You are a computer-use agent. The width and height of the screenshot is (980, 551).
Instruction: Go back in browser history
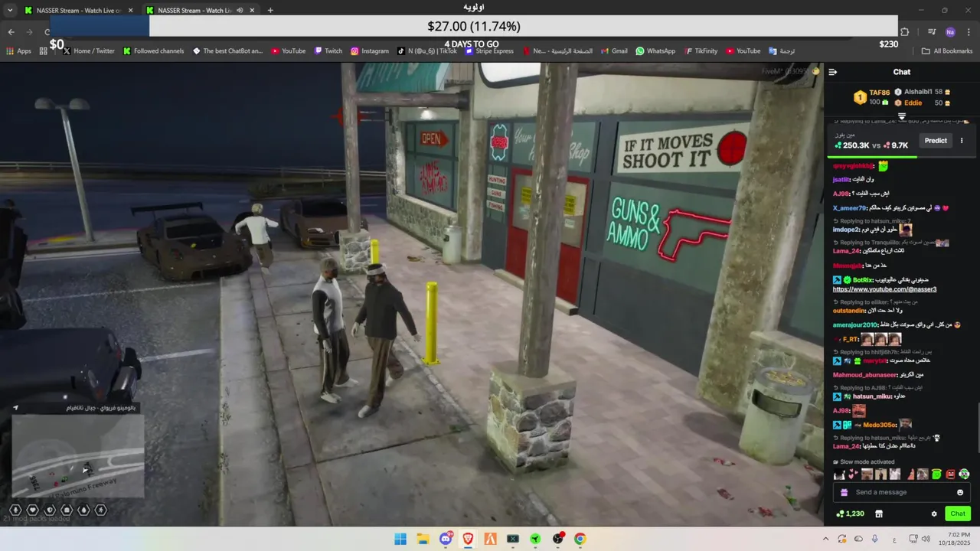tap(11, 31)
